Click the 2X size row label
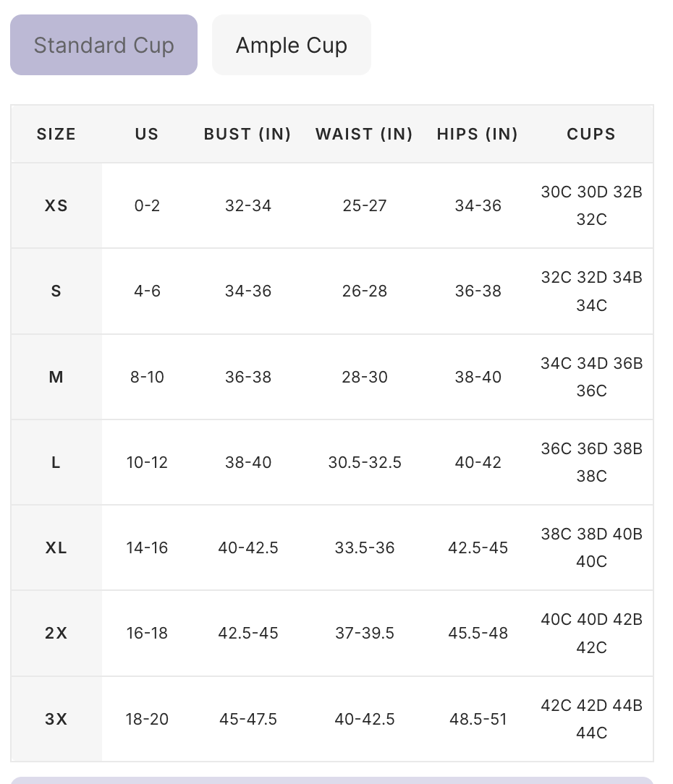This screenshot has width=673, height=784. pyautogui.click(x=56, y=633)
